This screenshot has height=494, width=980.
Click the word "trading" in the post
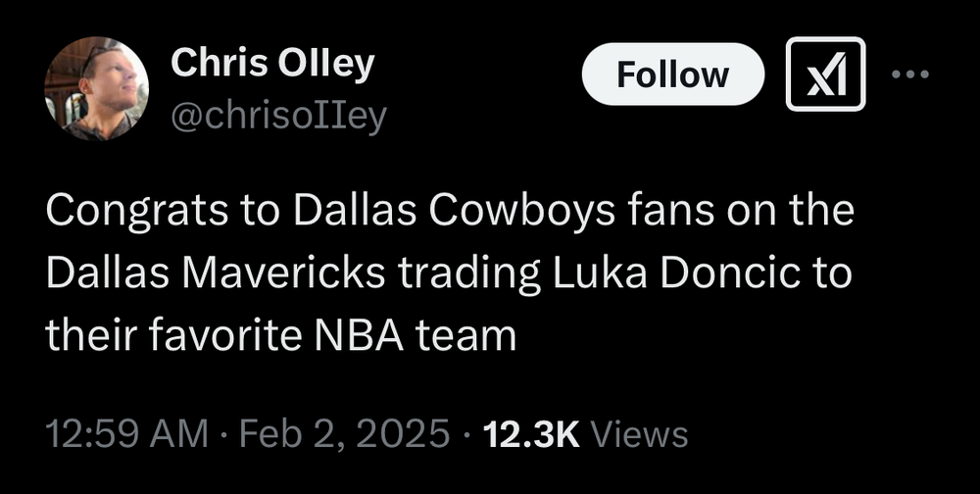[472, 274]
